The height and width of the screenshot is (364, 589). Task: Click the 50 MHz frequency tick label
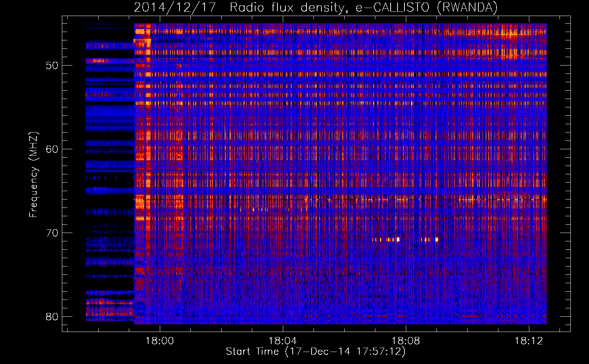coord(52,66)
